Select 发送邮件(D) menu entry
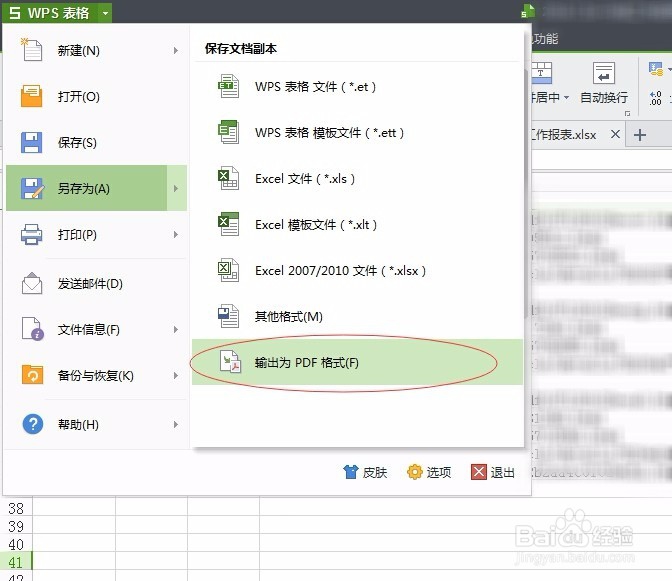Image resolution: width=672 pixels, height=581 pixels. 96,283
